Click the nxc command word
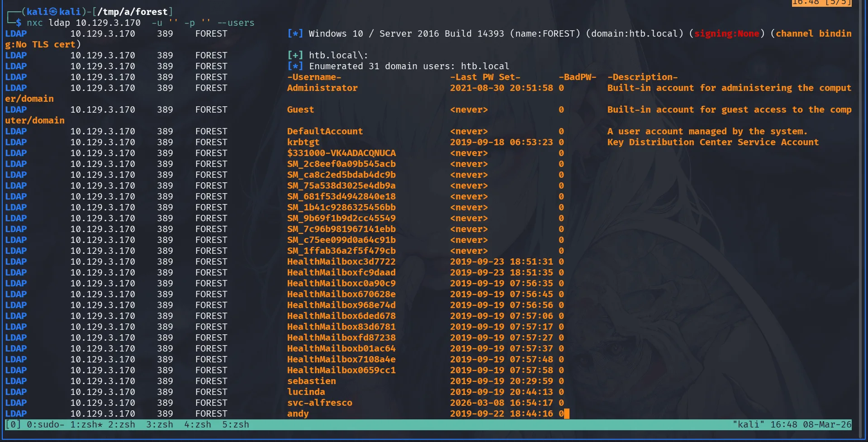The width and height of the screenshot is (868, 442). coord(34,23)
